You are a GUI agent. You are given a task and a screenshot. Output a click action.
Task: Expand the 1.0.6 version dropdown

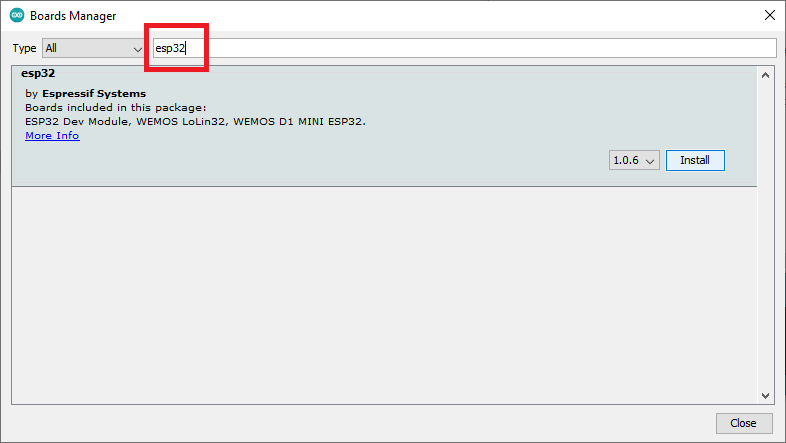click(x=634, y=160)
